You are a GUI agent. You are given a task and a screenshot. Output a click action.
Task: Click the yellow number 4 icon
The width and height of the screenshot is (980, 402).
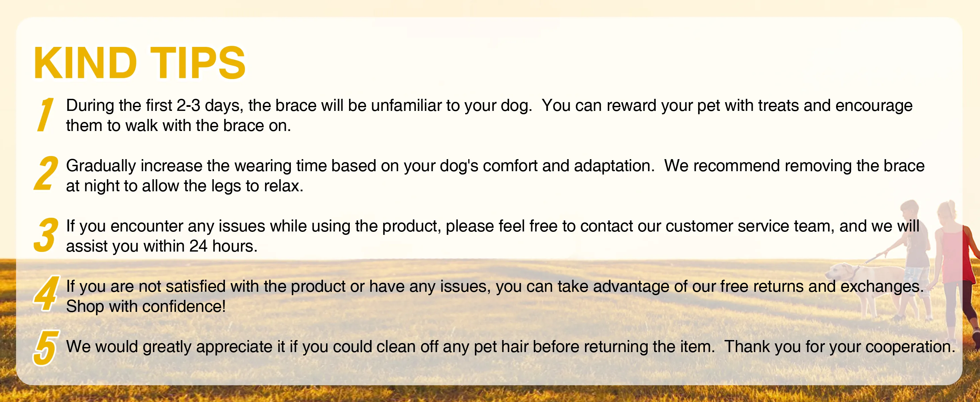pos(47,294)
